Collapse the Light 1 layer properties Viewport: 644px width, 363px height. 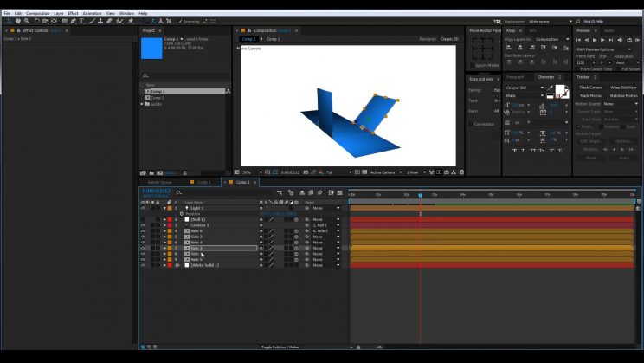(164, 209)
